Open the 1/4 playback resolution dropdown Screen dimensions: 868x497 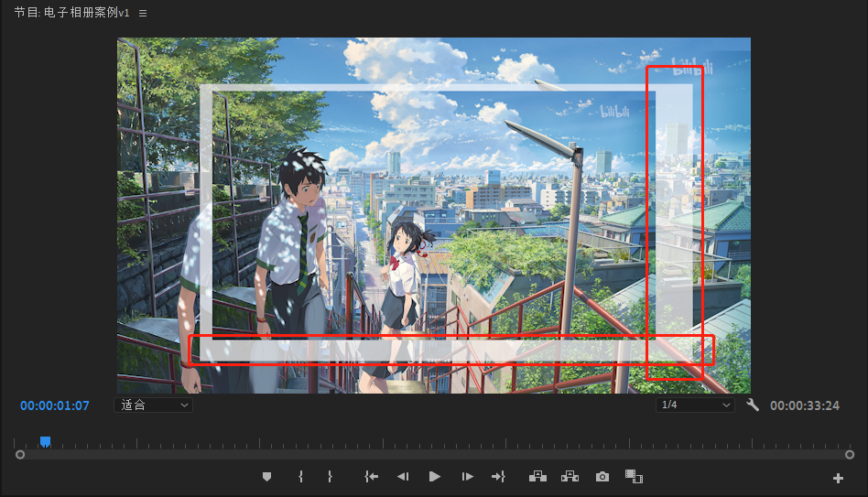click(x=695, y=405)
